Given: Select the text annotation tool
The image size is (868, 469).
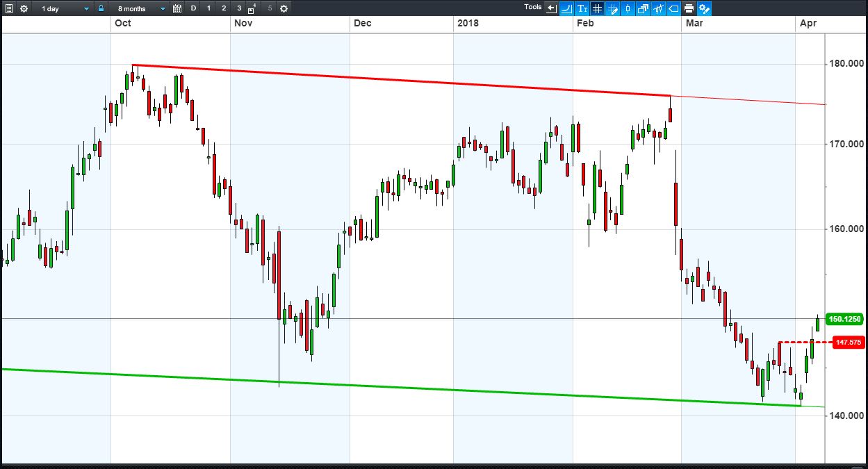Looking at the screenshot, I should coord(582,8).
